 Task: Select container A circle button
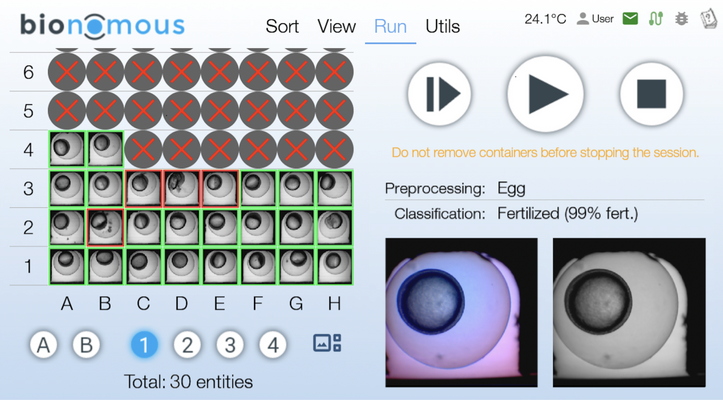click(x=43, y=345)
